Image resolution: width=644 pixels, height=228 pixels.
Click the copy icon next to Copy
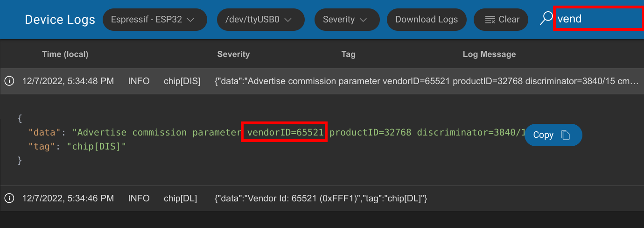[x=566, y=135]
